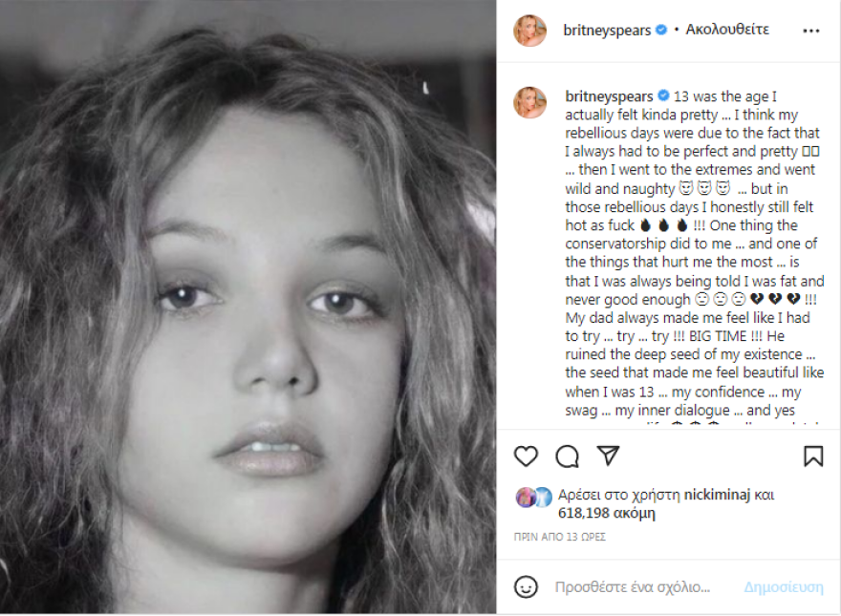Screen dimensions: 841x616
Task: Open the three-dot more options menu
Action: click(811, 31)
